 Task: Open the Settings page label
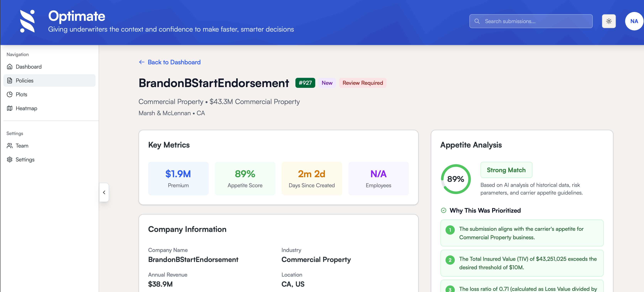25,159
